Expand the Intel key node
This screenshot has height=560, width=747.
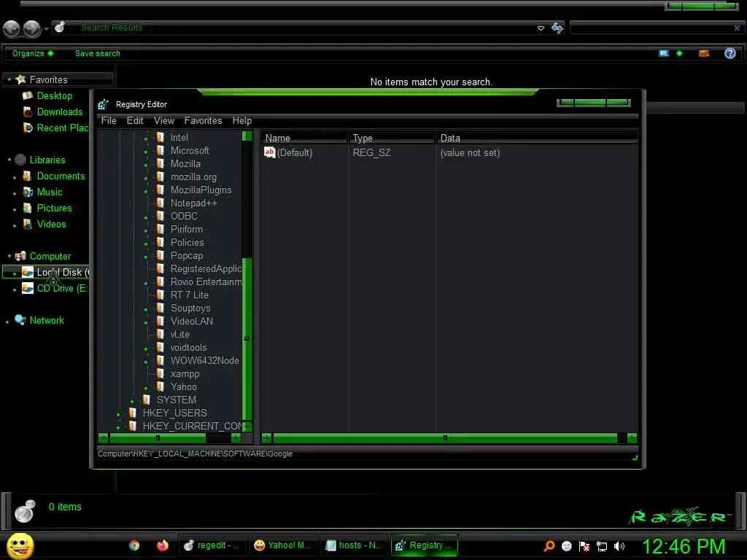coord(146,139)
